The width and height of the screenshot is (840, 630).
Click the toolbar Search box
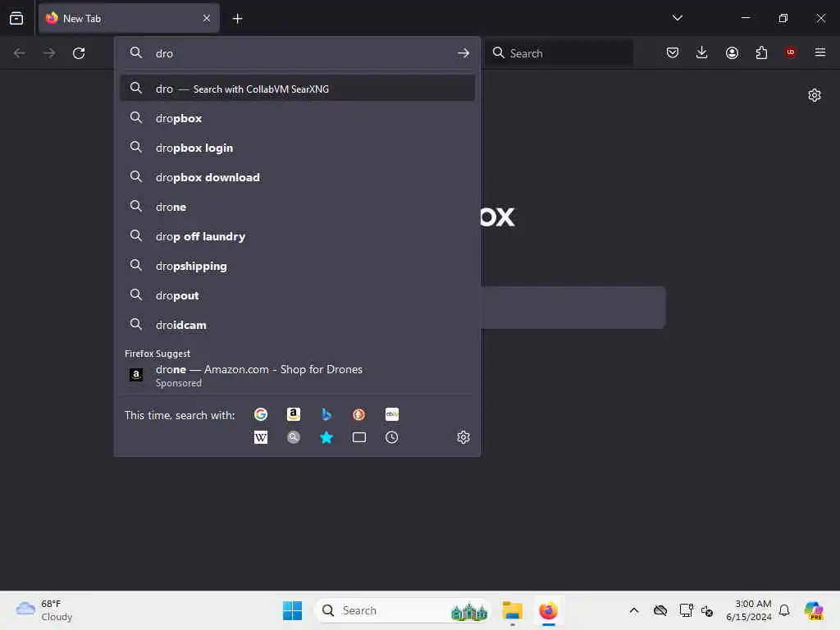(559, 53)
